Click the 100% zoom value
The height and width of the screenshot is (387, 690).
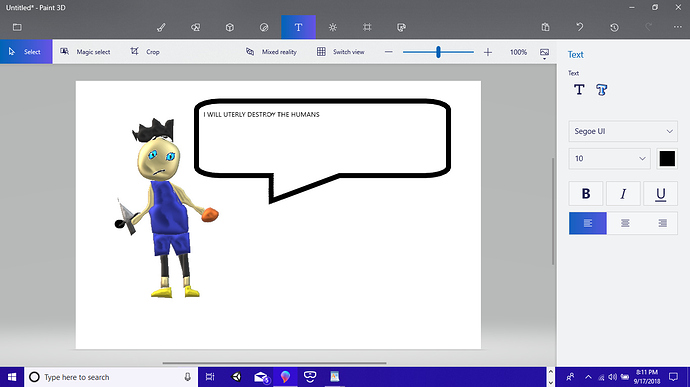[518, 52]
